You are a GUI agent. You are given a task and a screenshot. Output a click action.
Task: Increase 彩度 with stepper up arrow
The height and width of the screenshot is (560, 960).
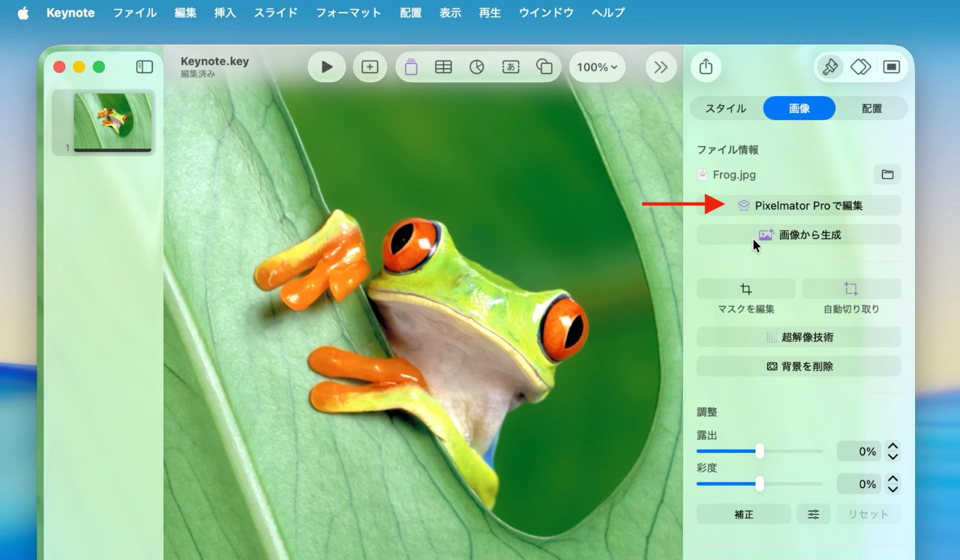coord(892,479)
